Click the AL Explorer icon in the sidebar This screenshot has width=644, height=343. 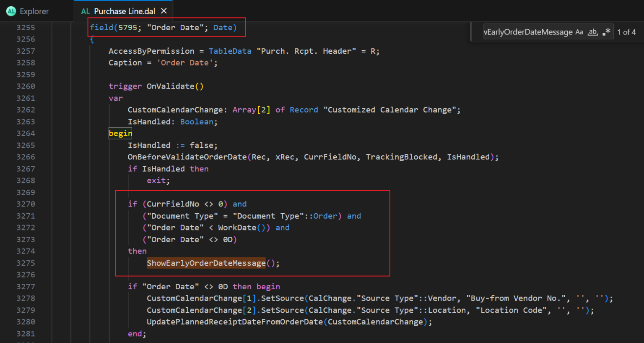click(10, 11)
